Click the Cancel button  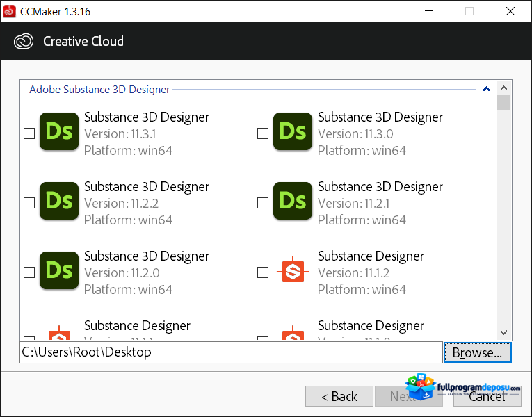487,396
